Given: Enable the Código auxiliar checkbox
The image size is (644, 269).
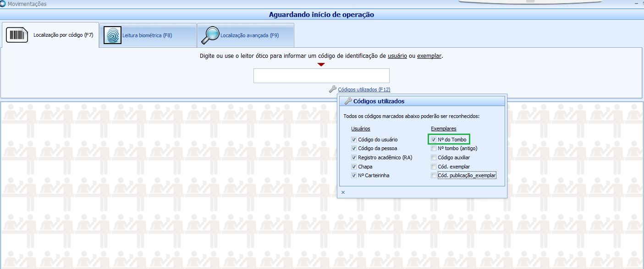Looking at the screenshot, I should coord(434,157).
